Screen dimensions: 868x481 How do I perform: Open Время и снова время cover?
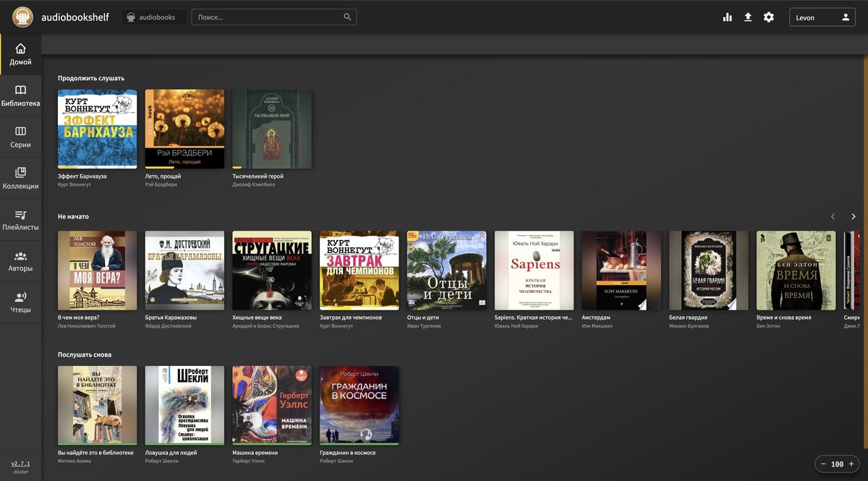[x=796, y=271]
